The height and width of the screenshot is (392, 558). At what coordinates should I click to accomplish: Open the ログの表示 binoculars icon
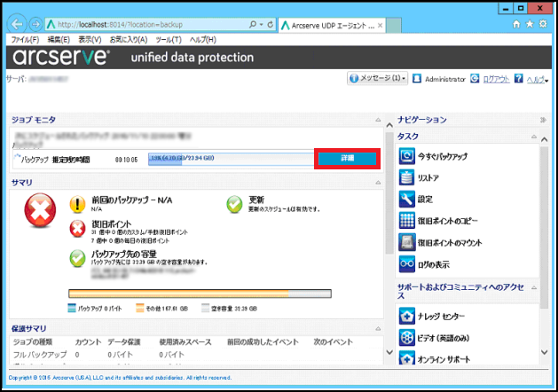tap(407, 264)
